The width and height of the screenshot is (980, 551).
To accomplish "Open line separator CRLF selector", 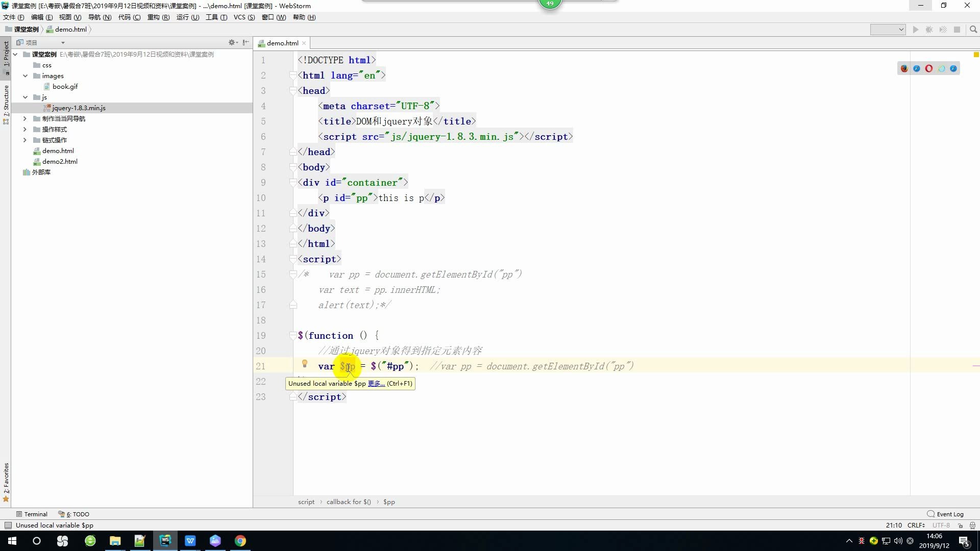I will (x=916, y=525).
